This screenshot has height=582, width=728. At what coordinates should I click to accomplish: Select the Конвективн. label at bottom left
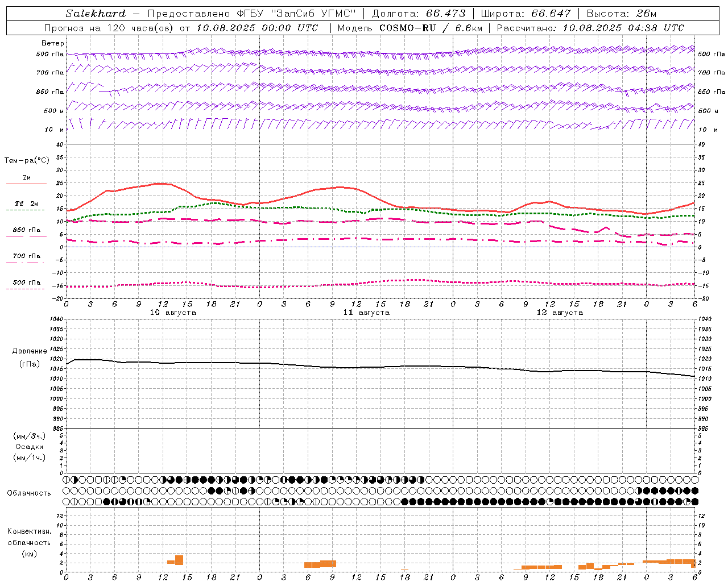coord(30,531)
